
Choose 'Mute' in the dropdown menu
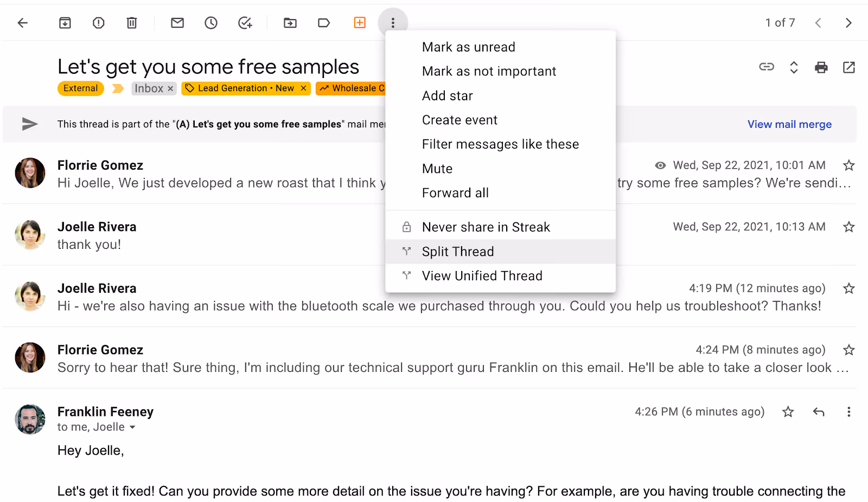[500, 169]
